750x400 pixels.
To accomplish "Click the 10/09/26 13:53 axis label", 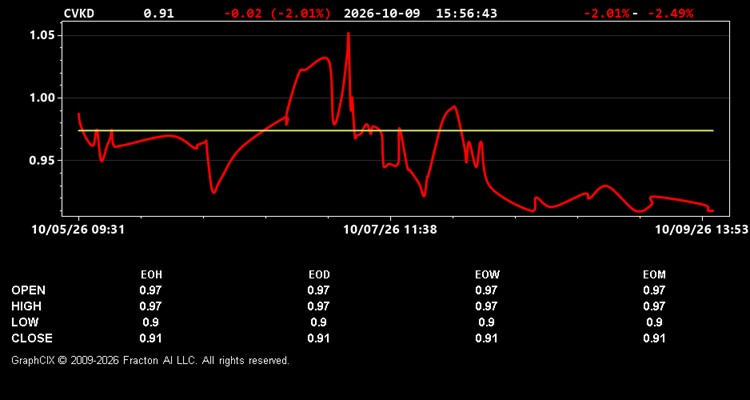I will pyautogui.click(x=701, y=230).
